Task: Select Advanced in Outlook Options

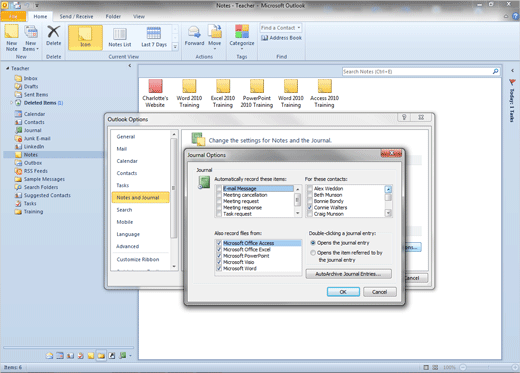Action: point(128,246)
